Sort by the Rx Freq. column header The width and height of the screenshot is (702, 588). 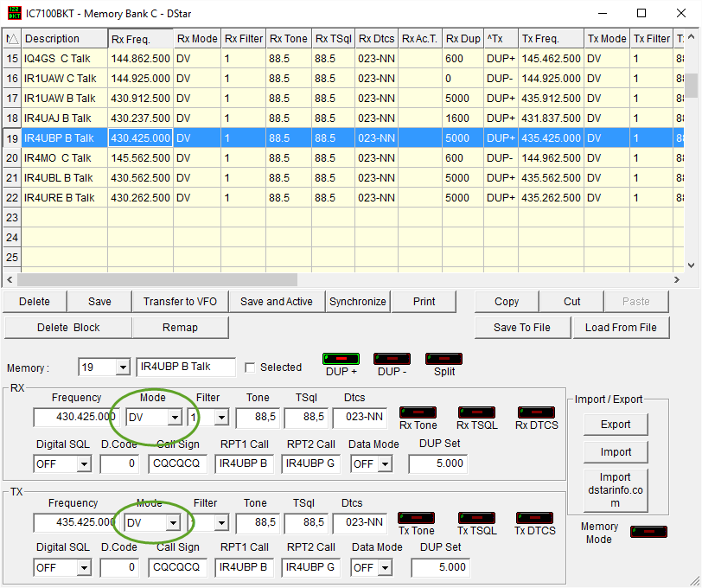coord(140,39)
